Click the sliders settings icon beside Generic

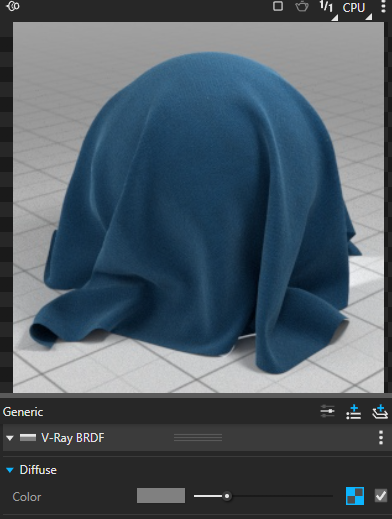(x=327, y=411)
